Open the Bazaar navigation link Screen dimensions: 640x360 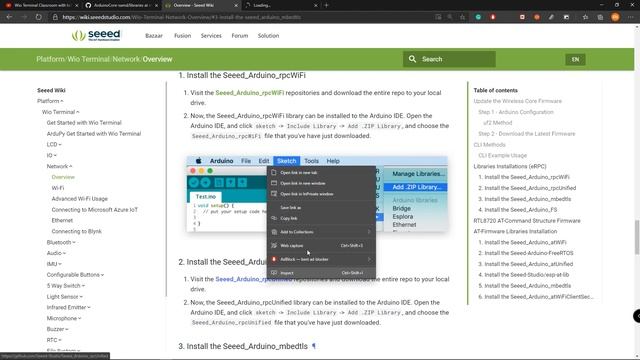(154, 36)
